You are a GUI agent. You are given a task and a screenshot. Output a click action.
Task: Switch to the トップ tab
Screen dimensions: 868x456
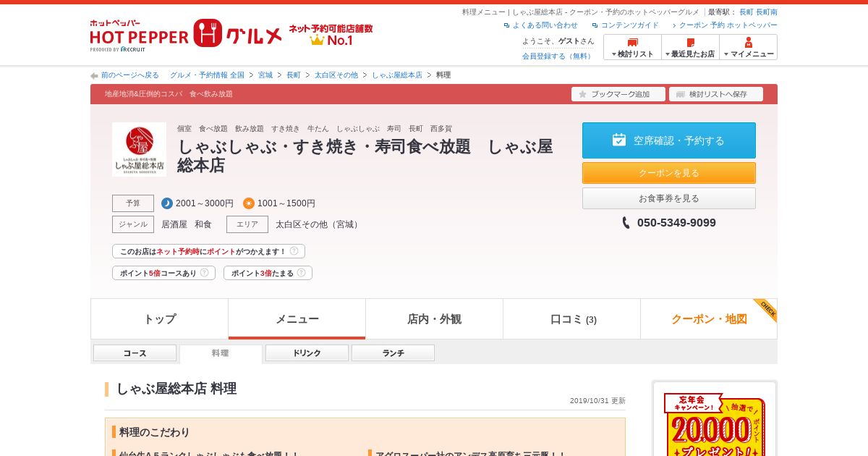(160, 319)
